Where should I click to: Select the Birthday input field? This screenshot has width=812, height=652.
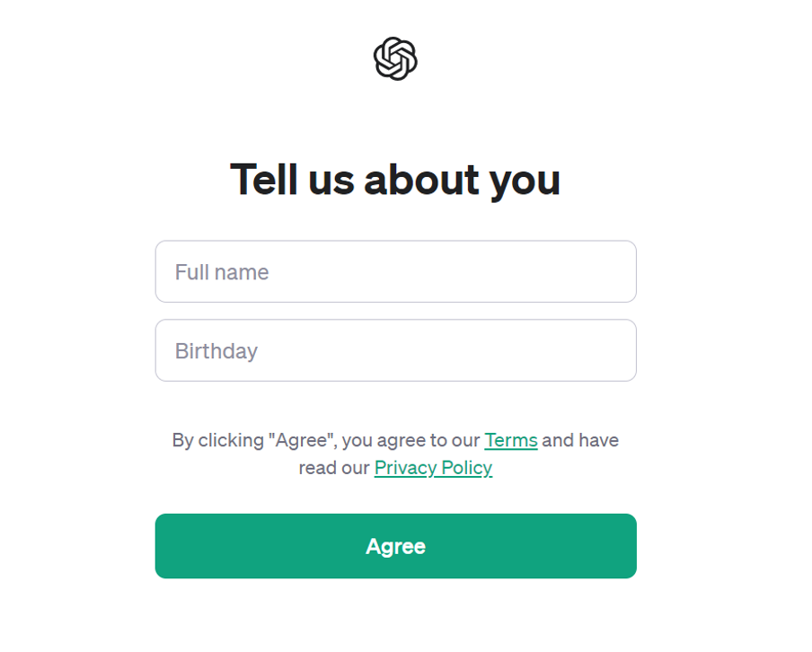[395, 350]
